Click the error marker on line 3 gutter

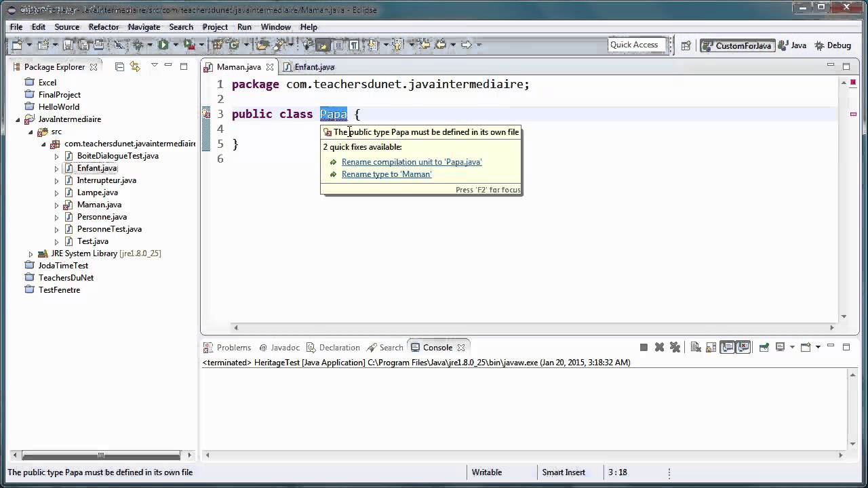pos(207,114)
